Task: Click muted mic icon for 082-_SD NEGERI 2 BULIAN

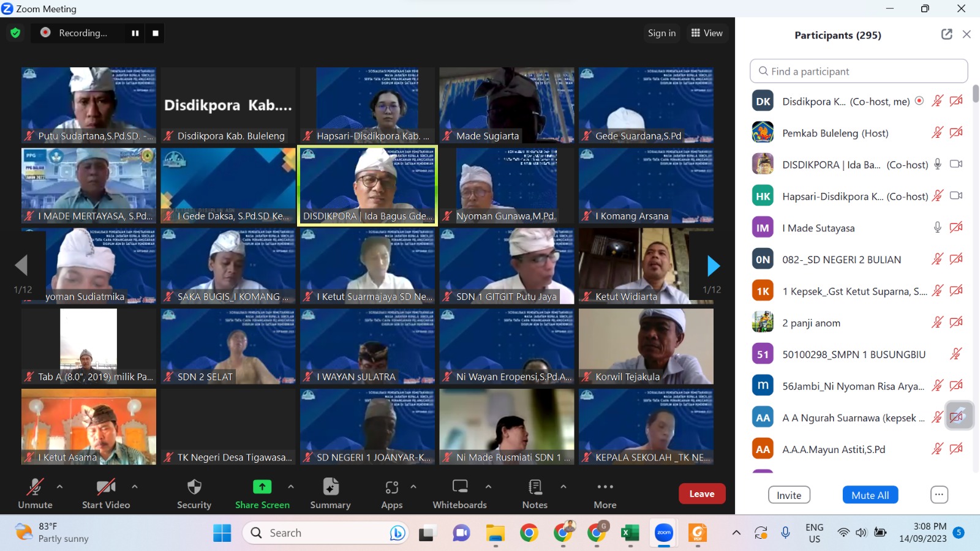Action: pos(937,259)
